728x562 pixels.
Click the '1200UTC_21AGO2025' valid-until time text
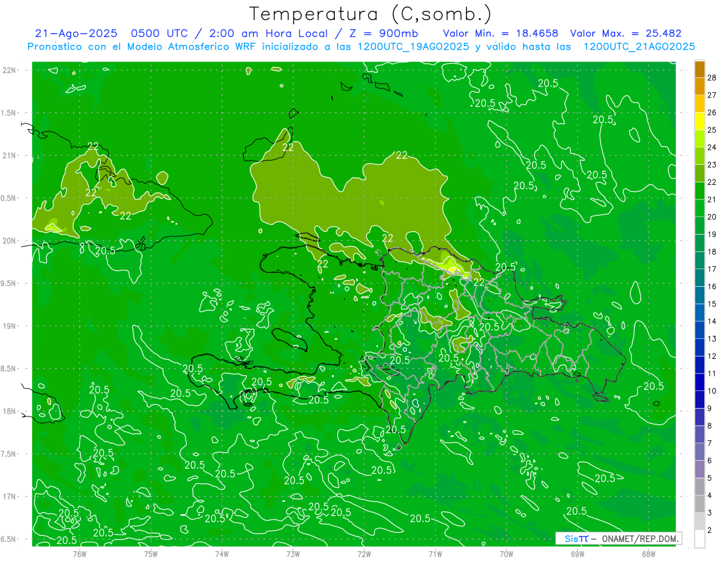[x=639, y=47]
